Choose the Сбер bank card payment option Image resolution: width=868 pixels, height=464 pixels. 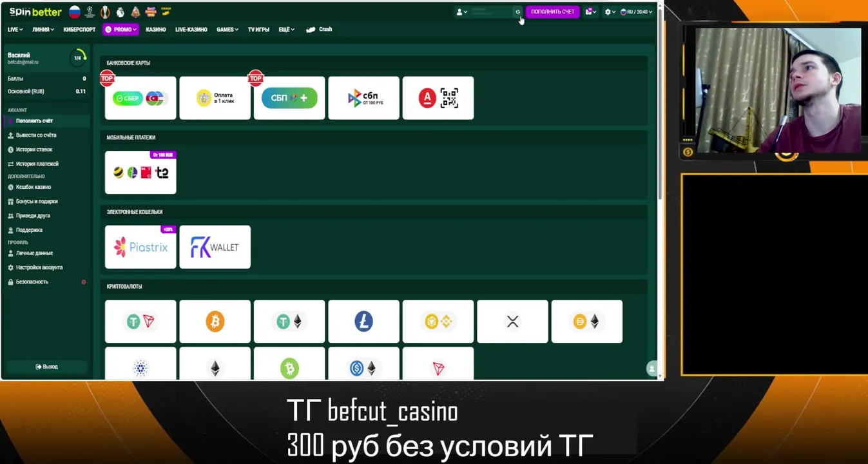pyautogui.click(x=140, y=98)
